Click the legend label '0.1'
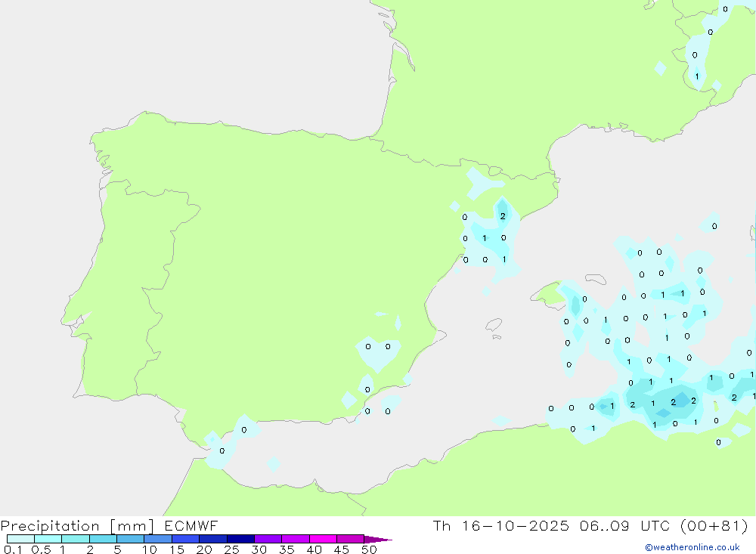 (x=13, y=549)
